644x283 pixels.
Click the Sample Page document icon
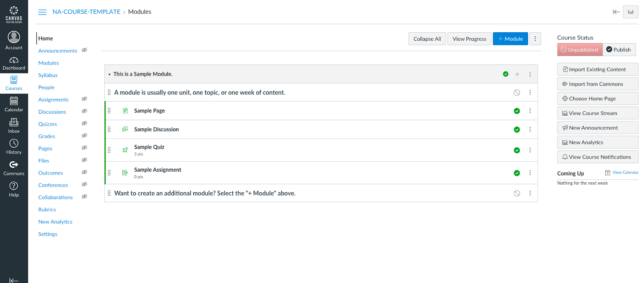point(125,110)
